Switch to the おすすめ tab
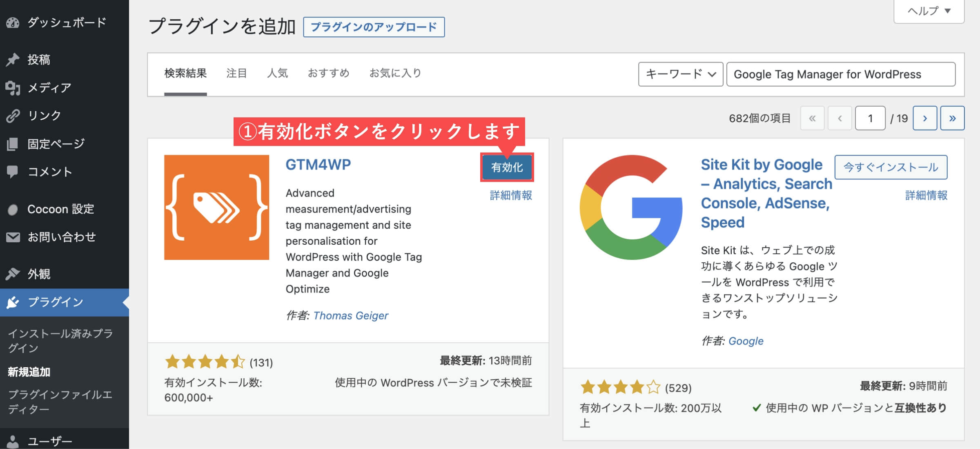Image resolution: width=980 pixels, height=449 pixels. coord(328,73)
